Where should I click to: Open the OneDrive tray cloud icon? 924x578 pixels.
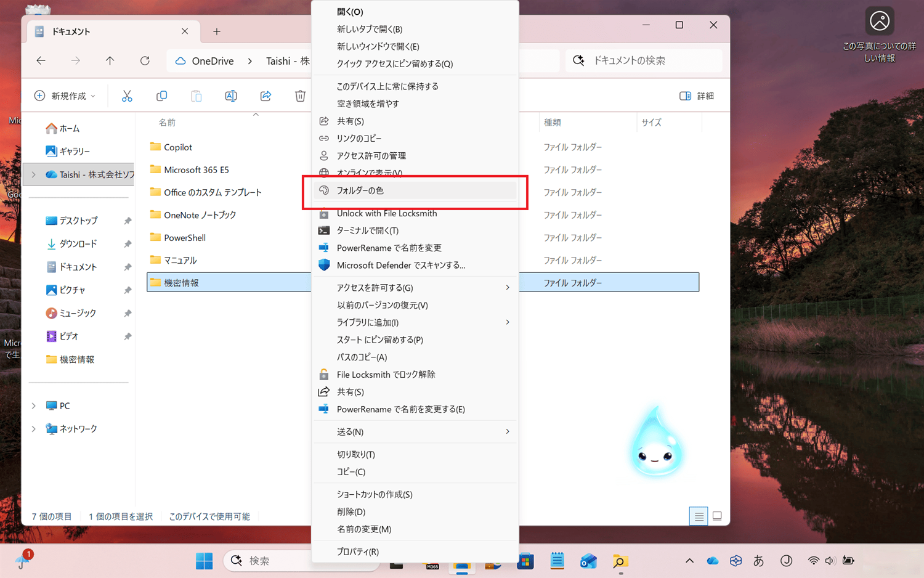click(x=713, y=561)
